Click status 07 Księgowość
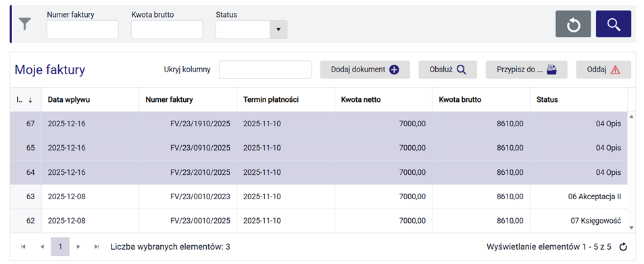Screen dimensions: 644x264 coord(596,221)
